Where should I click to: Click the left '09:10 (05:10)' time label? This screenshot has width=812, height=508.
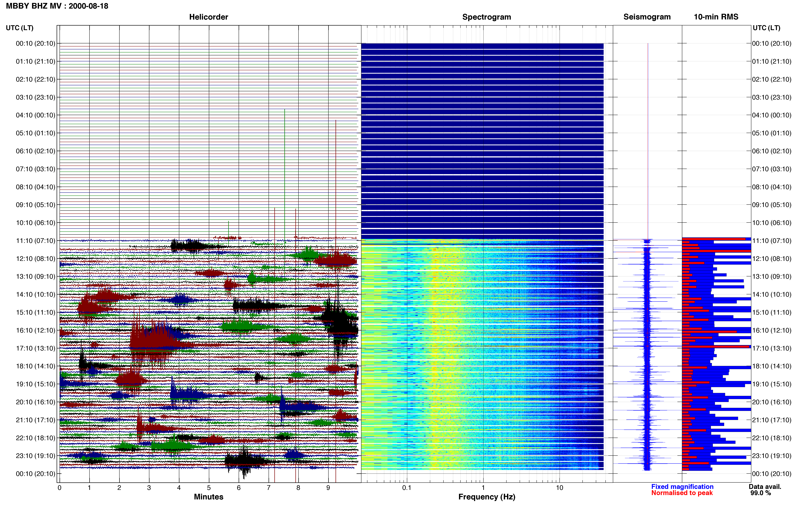(36, 205)
